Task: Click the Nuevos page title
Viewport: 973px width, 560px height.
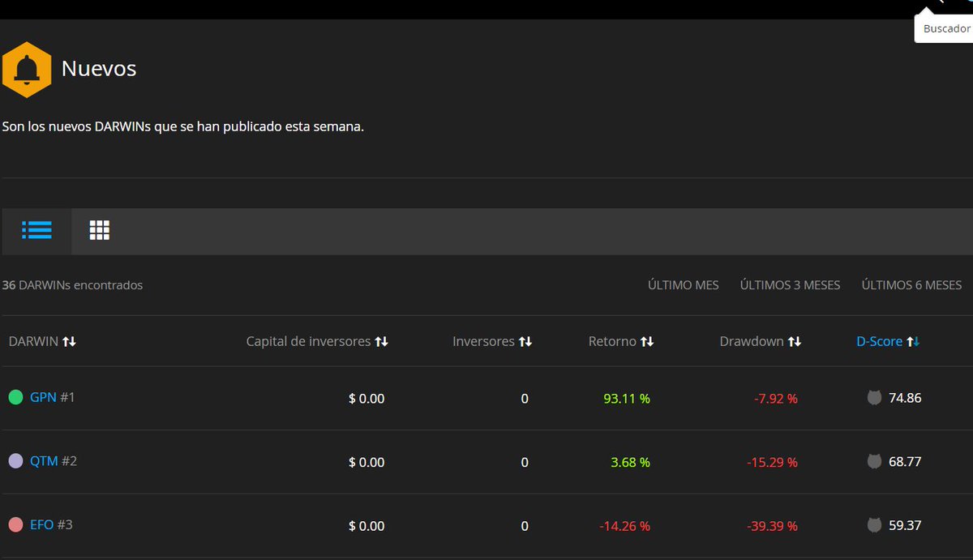Action: (x=99, y=69)
